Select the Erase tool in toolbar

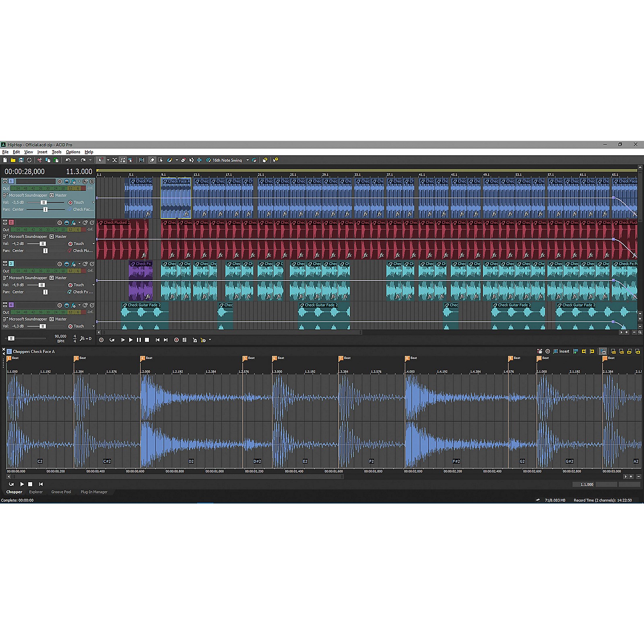183,160
